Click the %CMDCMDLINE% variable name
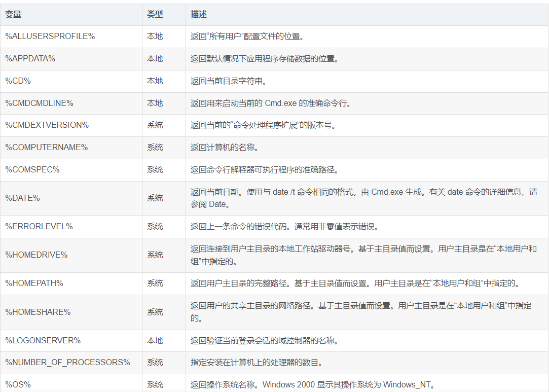This screenshot has width=549, height=392. [40, 103]
